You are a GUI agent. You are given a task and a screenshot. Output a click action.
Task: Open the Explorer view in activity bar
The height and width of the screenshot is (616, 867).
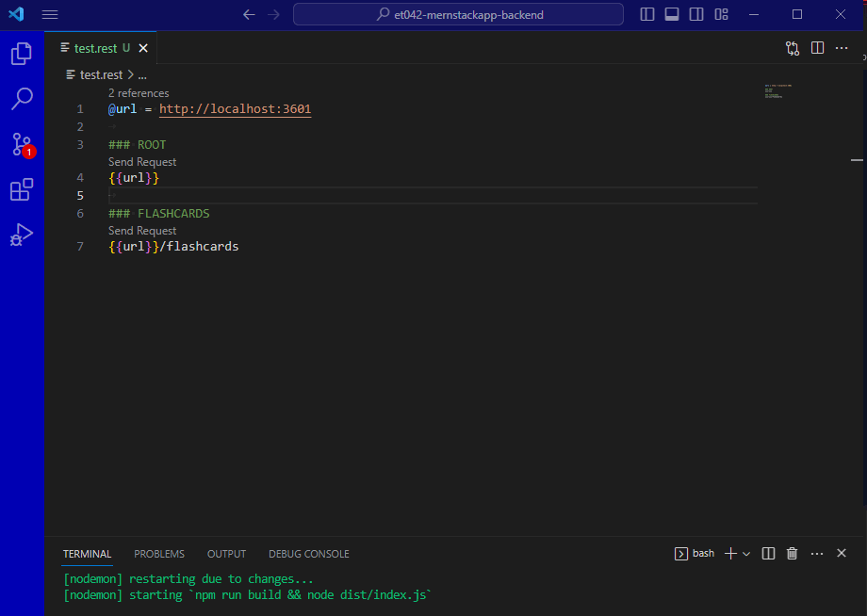point(22,54)
